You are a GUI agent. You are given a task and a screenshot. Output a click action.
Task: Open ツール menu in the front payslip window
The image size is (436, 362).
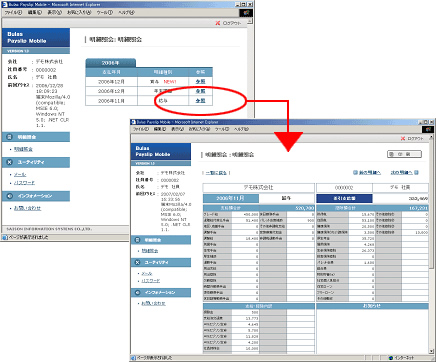[222, 129]
